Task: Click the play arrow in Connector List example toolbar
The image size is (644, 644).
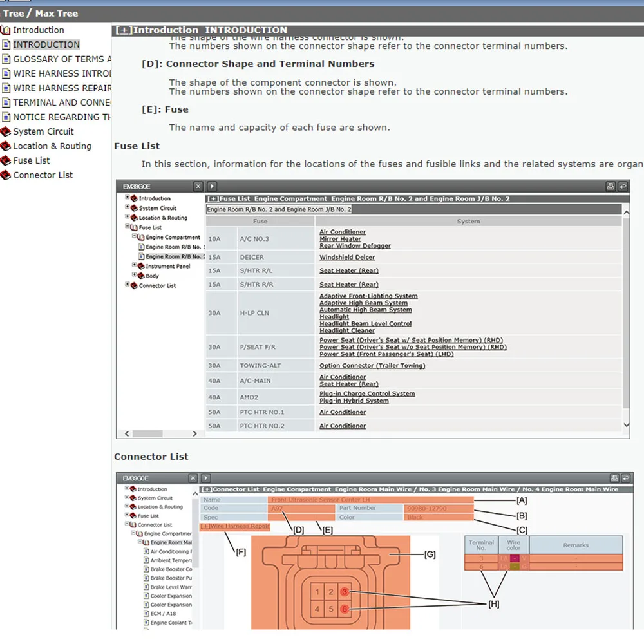Action: point(206,478)
